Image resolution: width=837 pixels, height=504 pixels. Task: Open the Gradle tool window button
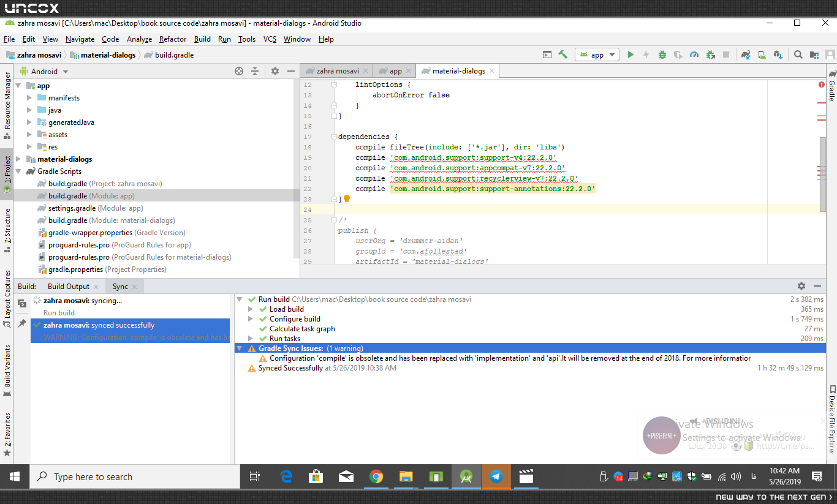click(x=831, y=86)
